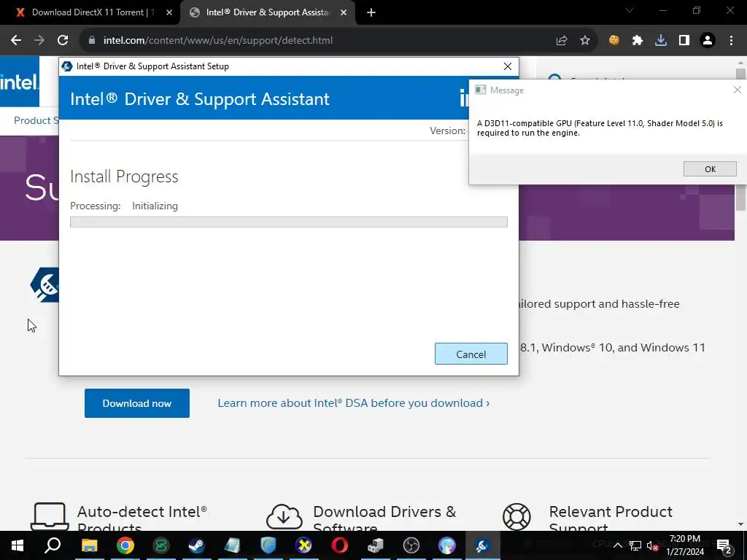
Task: Open the blue shield taskbar app
Action: point(268,545)
